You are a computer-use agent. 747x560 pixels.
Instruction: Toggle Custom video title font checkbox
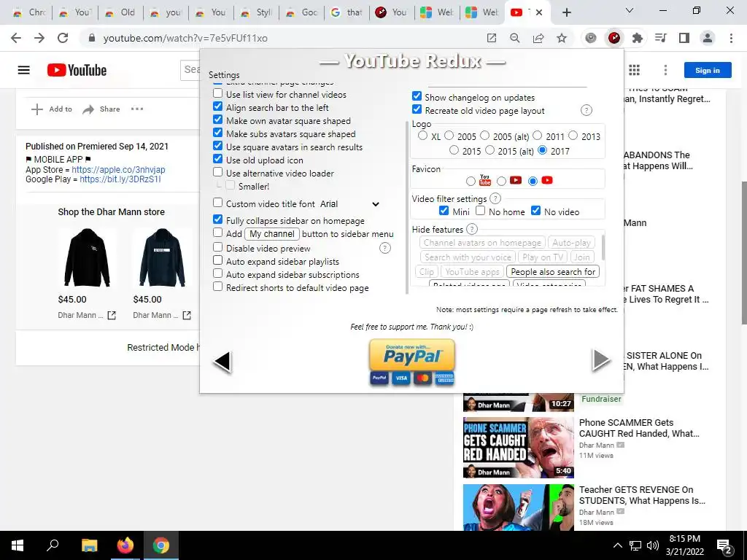pyautogui.click(x=217, y=203)
